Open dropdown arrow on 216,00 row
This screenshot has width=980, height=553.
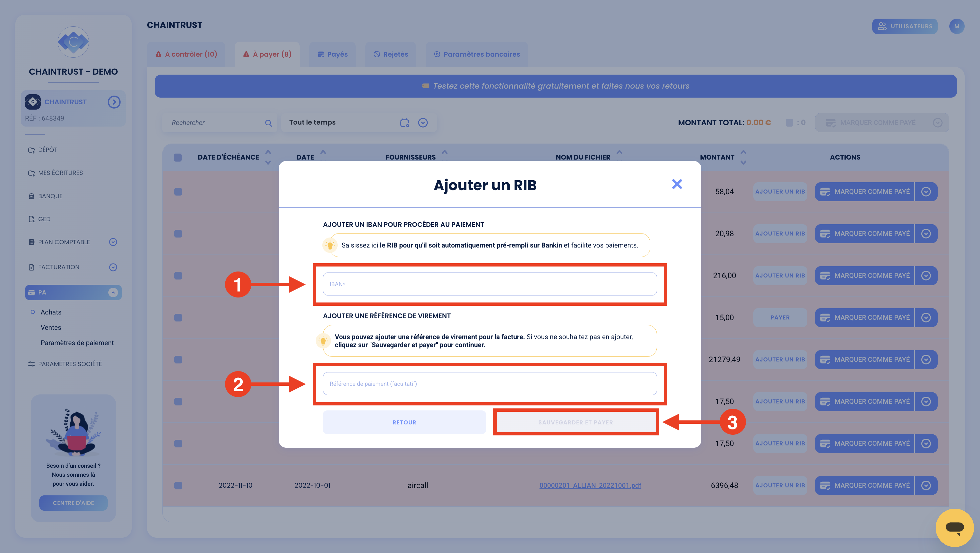click(x=926, y=276)
